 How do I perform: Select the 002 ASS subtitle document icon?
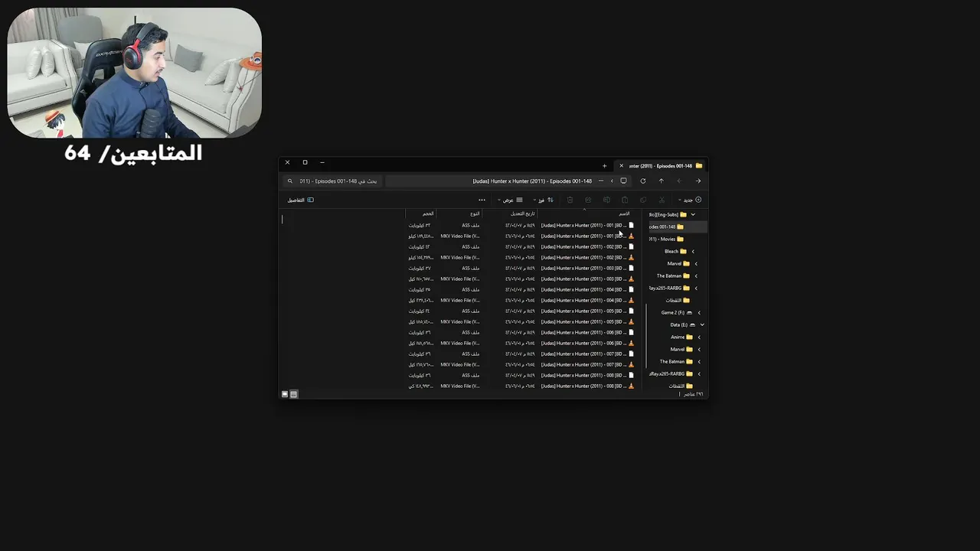click(x=632, y=247)
